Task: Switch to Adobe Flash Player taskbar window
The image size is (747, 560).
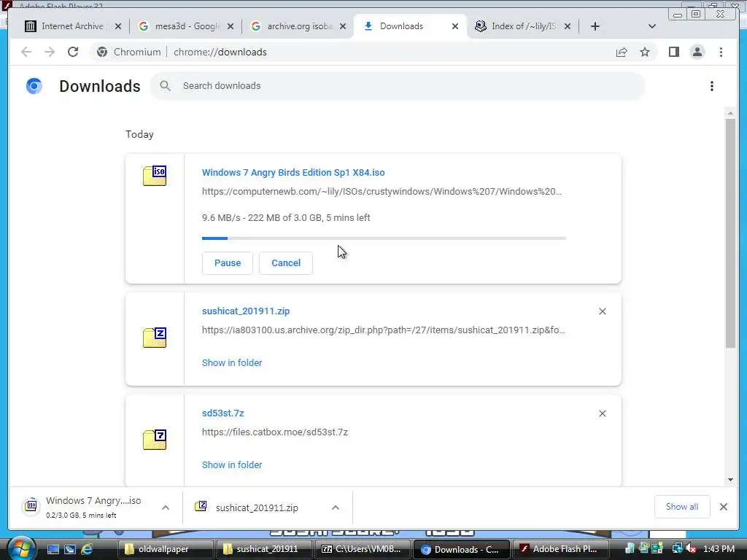Action: [x=561, y=549]
